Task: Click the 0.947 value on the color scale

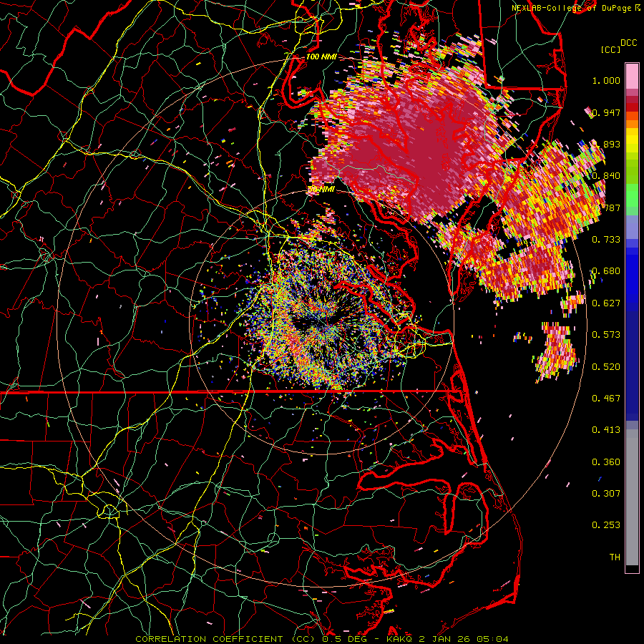Action: click(606, 112)
